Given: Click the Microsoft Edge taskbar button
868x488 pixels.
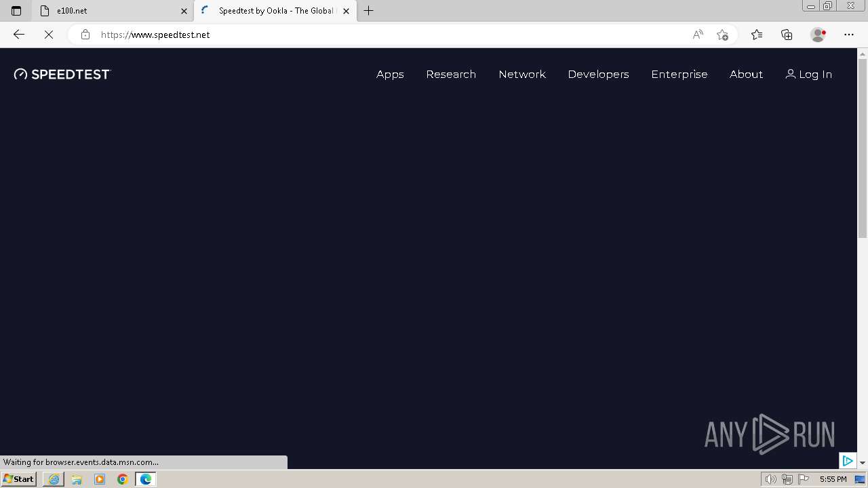Looking at the screenshot, I should (146, 479).
